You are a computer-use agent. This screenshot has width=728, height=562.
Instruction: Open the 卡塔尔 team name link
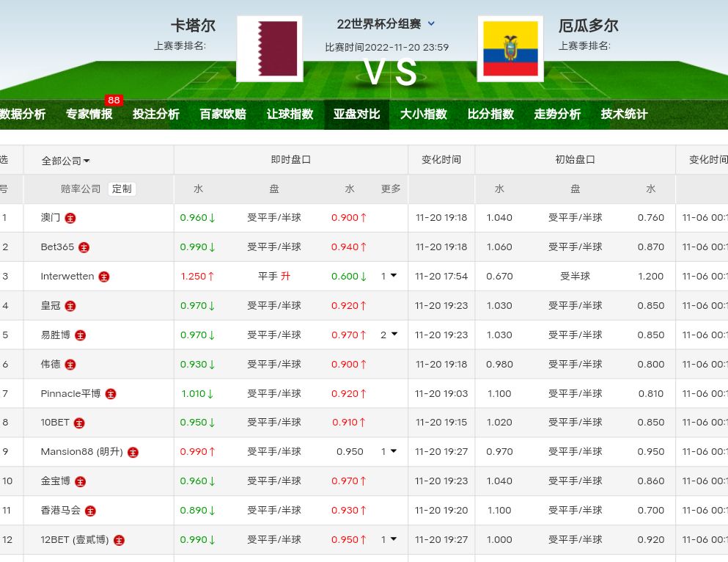coord(193,26)
